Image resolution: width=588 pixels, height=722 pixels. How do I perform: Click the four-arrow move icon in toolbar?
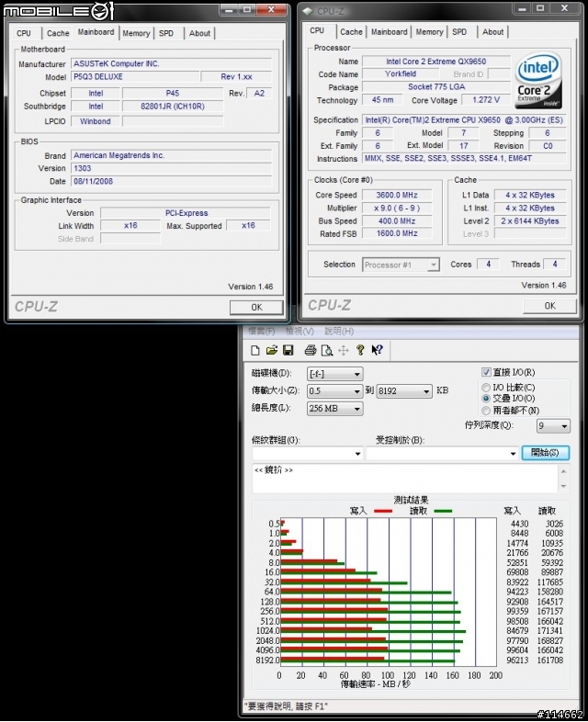pos(344,351)
